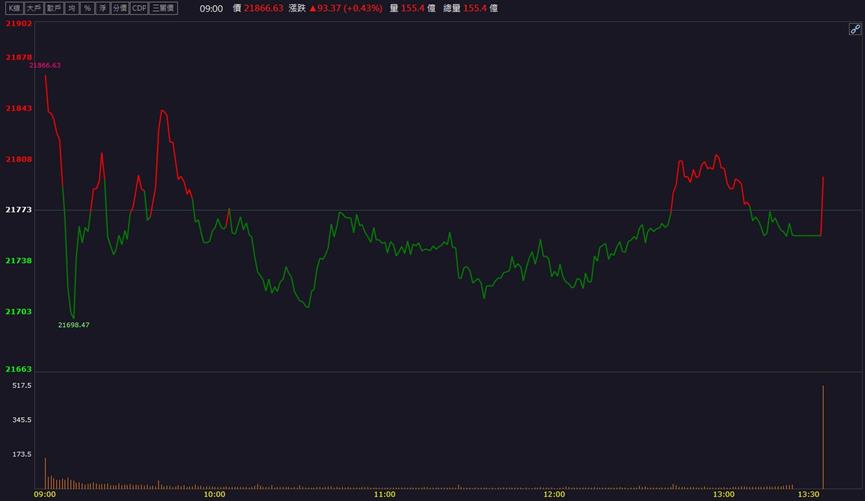
Task: Click the 09:00 time axis label
Action: point(45,494)
